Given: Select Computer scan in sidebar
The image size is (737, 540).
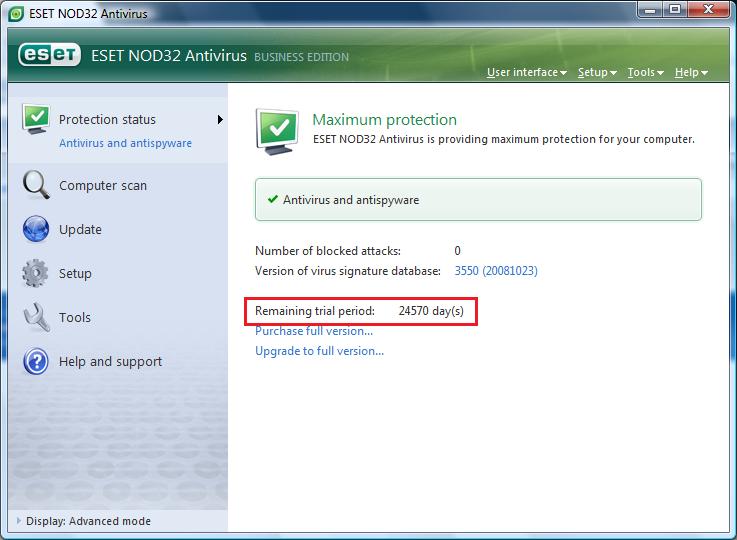Looking at the screenshot, I should [103, 186].
